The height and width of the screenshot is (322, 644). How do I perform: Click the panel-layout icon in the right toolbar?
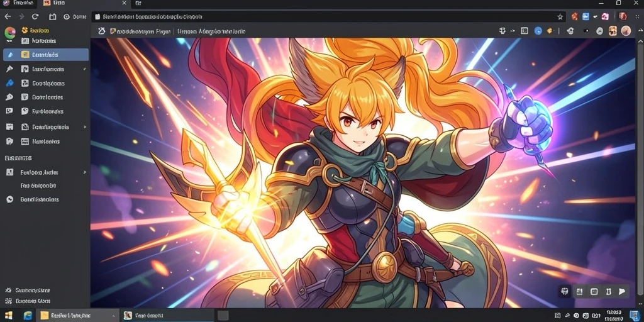tap(524, 31)
